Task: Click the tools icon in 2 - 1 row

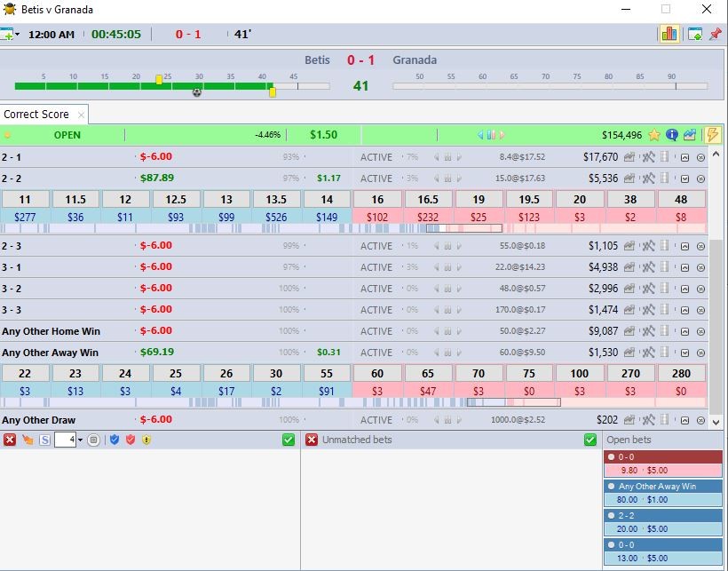Action: pyautogui.click(x=649, y=157)
